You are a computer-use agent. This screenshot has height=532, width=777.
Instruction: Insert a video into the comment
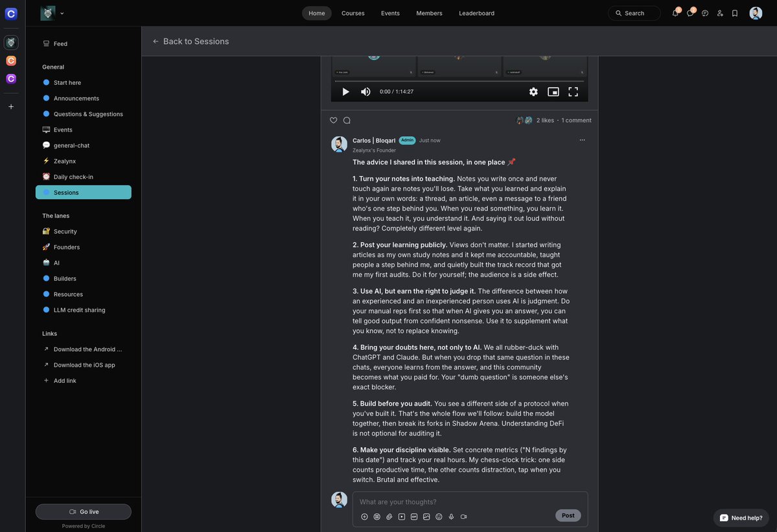[x=401, y=516]
